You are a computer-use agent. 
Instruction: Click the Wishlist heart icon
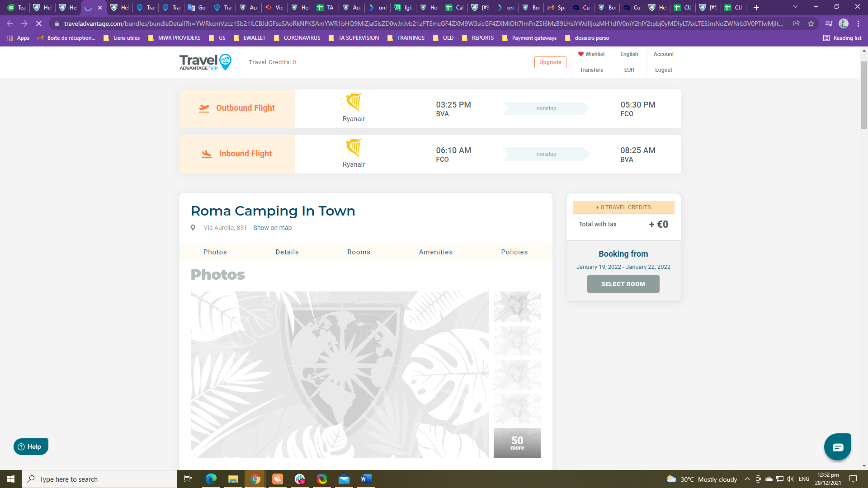[581, 54]
